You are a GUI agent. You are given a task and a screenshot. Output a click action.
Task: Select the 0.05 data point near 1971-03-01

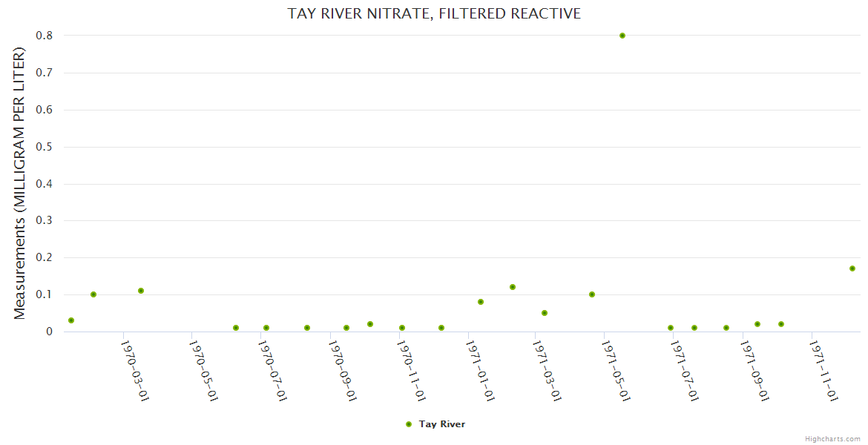545,313
